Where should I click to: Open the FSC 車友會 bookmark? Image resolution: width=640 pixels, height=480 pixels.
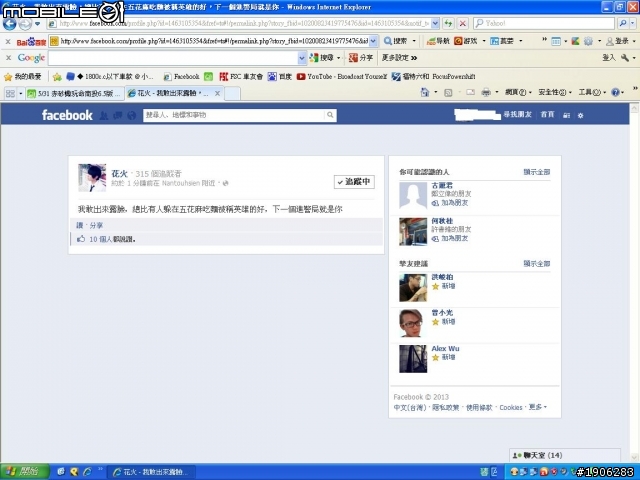coord(241,76)
